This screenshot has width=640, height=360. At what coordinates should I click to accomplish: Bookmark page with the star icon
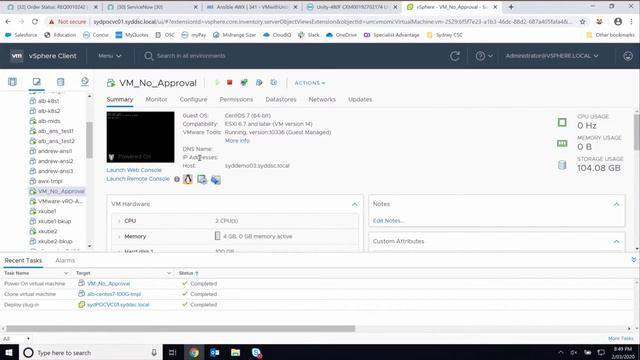click(x=582, y=22)
